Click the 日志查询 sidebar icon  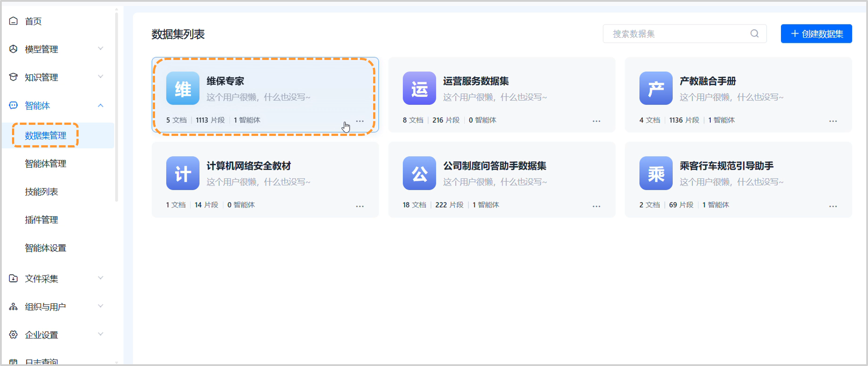13,362
